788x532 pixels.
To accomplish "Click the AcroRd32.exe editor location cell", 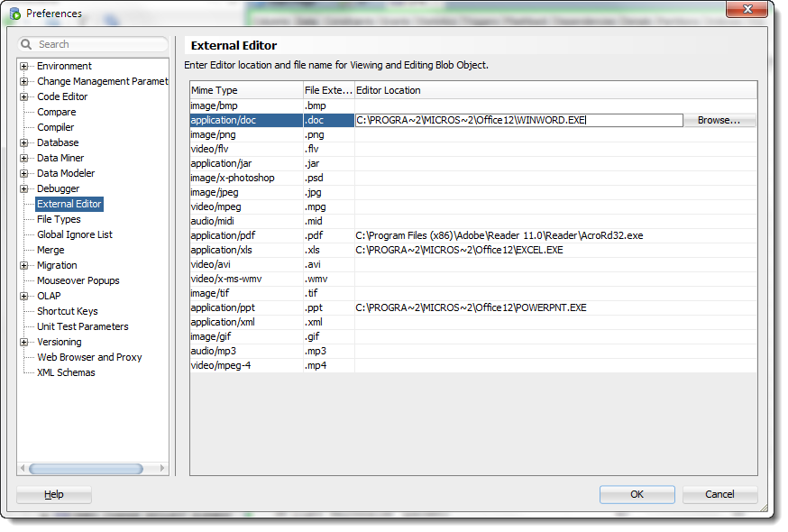I will click(x=555, y=236).
